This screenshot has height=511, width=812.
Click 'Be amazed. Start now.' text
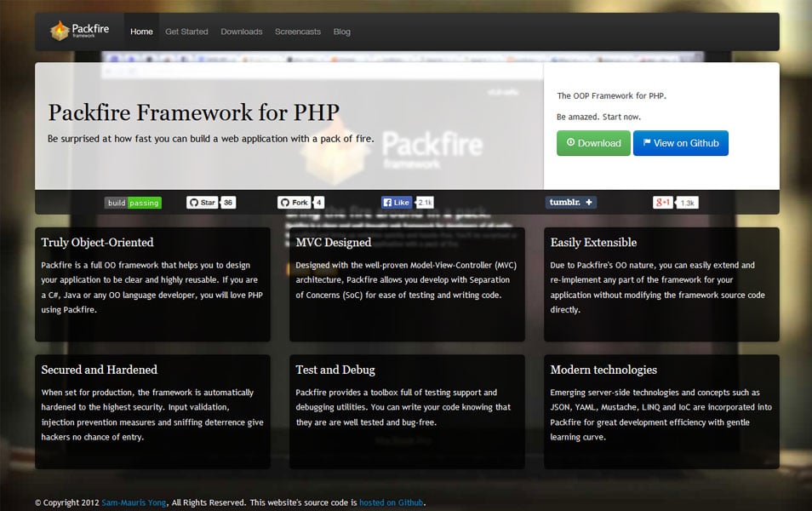coord(598,118)
